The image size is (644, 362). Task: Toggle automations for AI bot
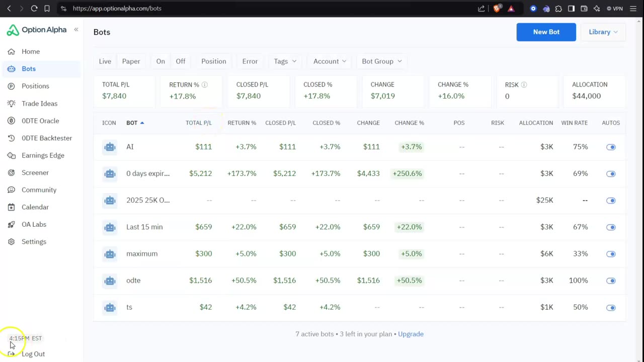[611, 147]
